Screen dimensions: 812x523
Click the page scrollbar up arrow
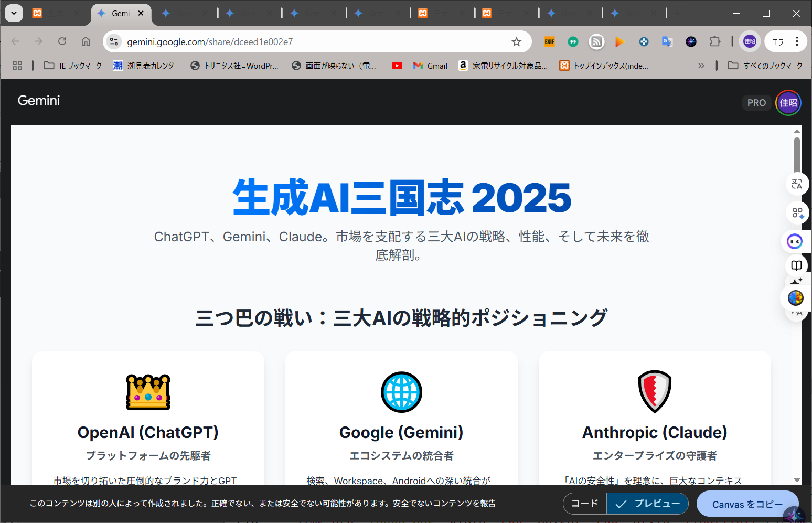[x=797, y=131]
